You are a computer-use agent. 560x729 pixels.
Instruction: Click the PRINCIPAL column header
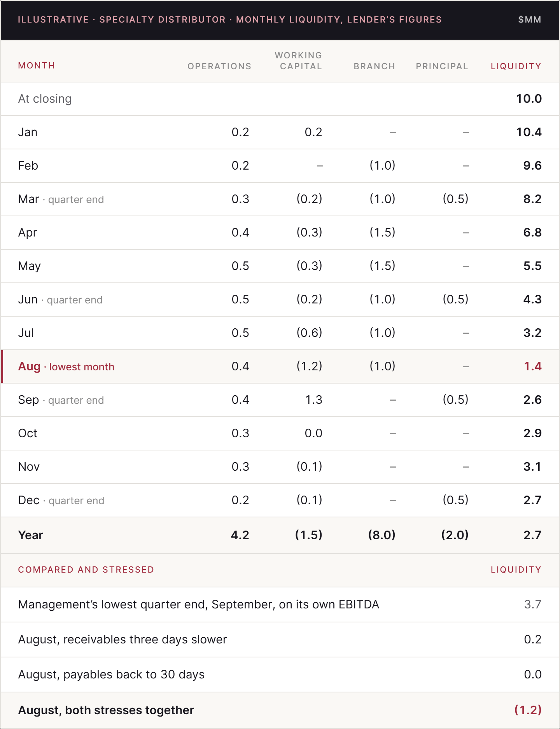(x=442, y=66)
